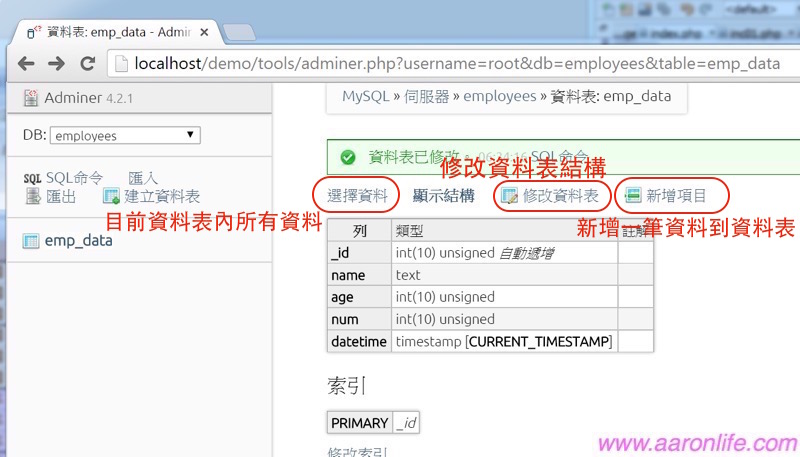This screenshot has width=800, height=457.
Task: Click the browser back arrow
Action: [26, 63]
